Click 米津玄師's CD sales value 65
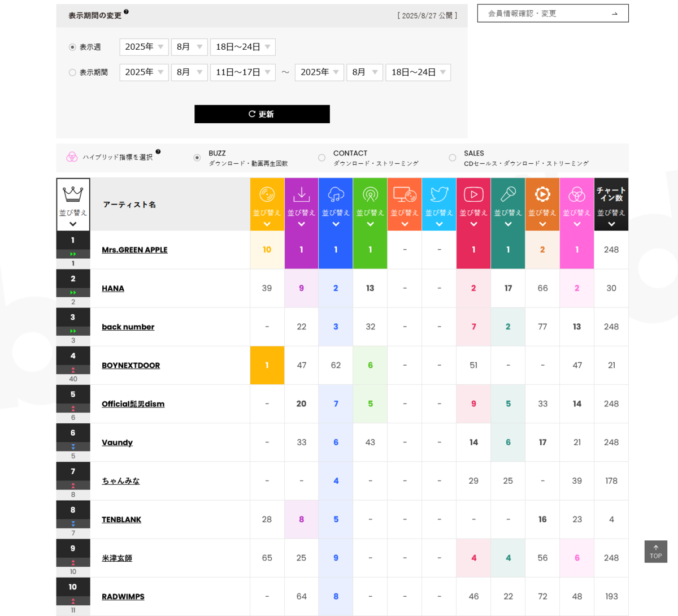 (x=267, y=558)
